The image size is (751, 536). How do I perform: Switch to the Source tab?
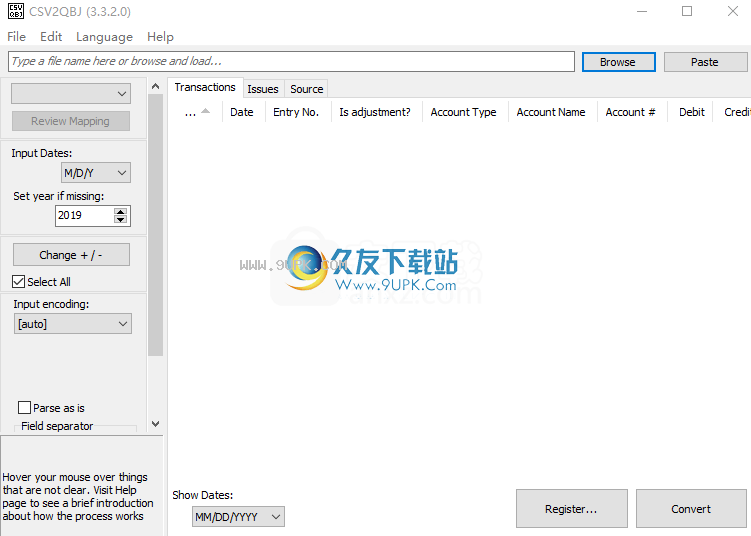[x=307, y=89]
